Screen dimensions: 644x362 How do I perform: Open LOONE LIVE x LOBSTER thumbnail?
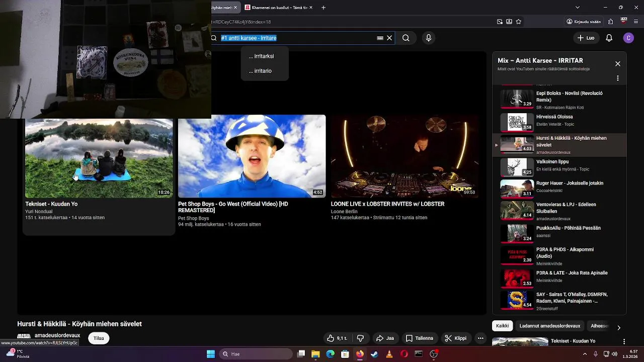(x=405, y=156)
